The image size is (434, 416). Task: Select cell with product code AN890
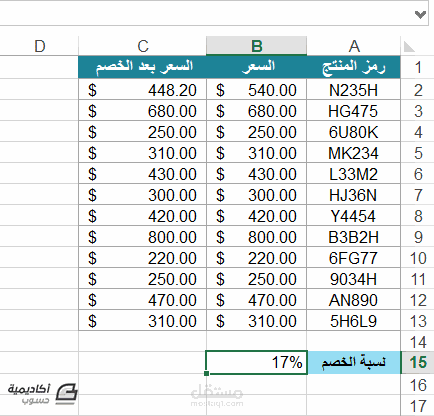(x=354, y=300)
